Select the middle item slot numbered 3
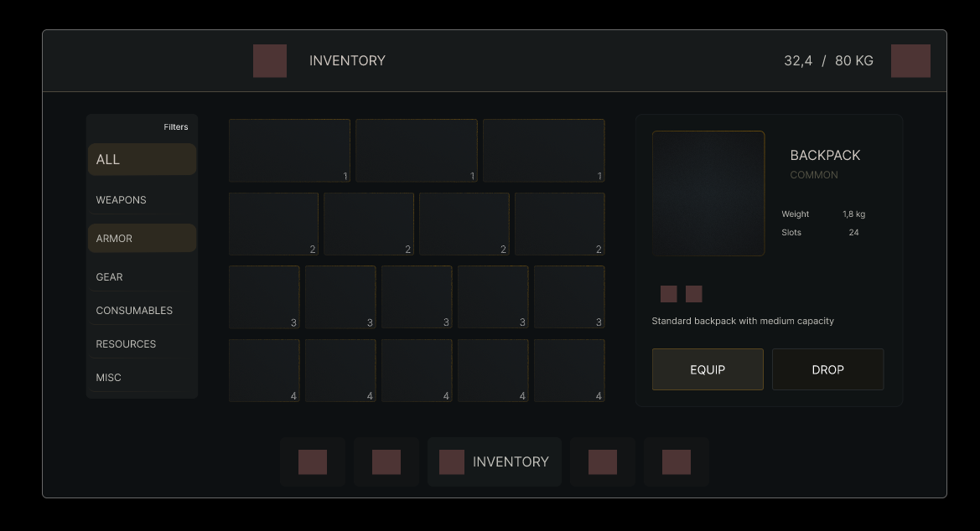This screenshot has height=531, width=980. point(417,297)
